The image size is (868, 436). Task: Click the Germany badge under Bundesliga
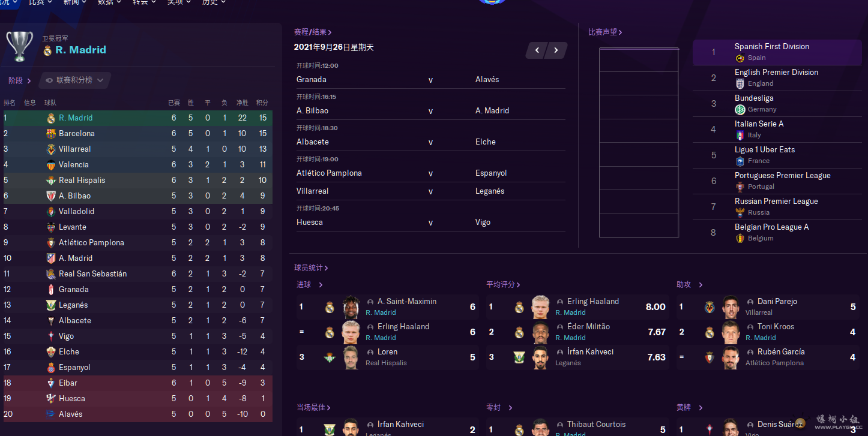tap(740, 110)
